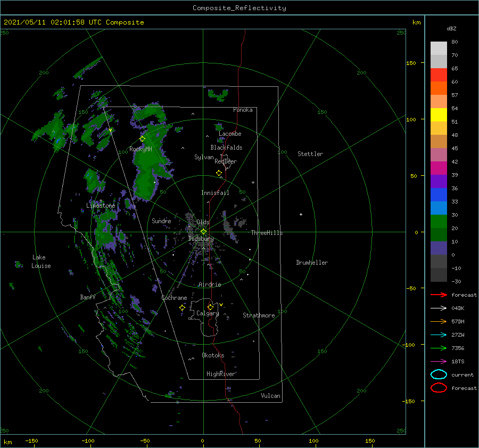
Task: Click the white asterisk marker above Limestone
Action: click(x=101, y=201)
